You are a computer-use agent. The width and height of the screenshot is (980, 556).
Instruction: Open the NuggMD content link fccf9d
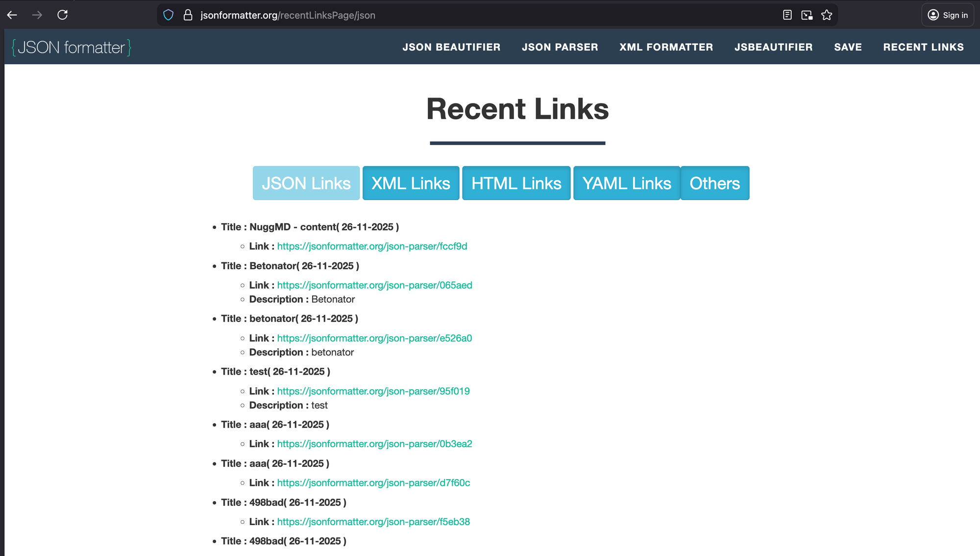pyautogui.click(x=372, y=246)
